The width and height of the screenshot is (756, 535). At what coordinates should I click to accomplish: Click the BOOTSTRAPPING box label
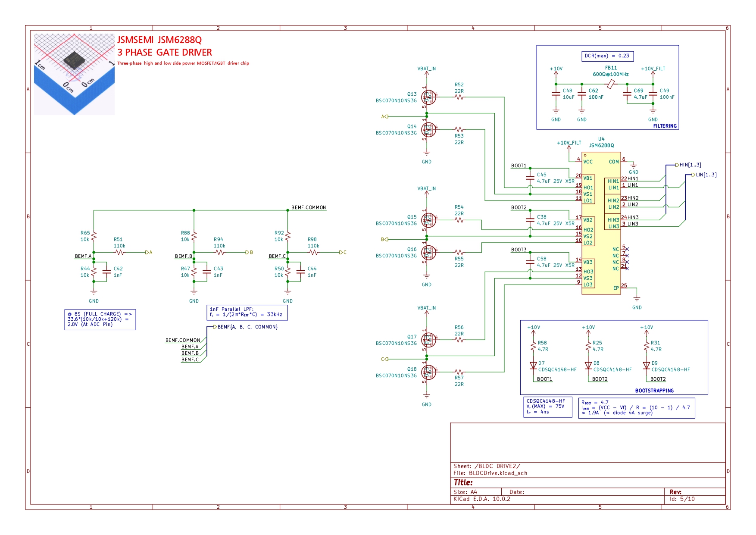[x=654, y=391]
